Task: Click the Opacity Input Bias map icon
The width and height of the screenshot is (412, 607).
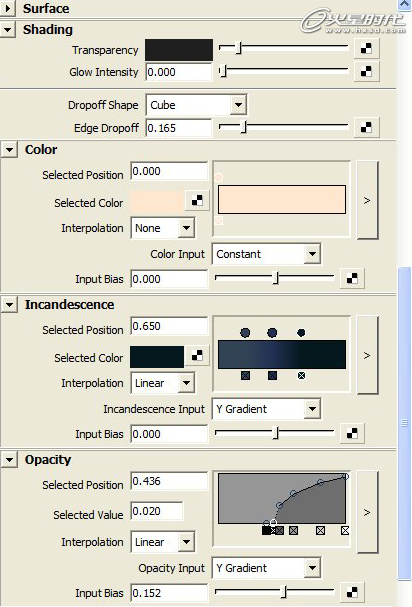Action: [x=352, y=592]
